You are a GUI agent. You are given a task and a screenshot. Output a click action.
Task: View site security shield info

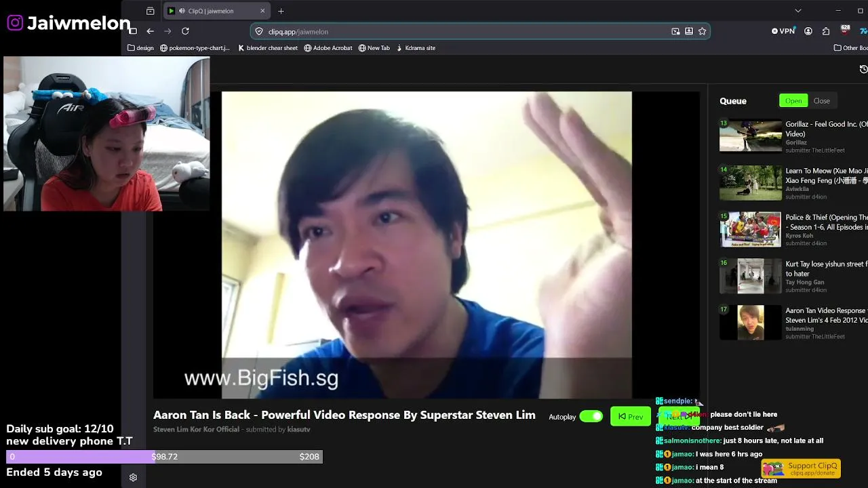pyautogui.click(x=258, y=32)
